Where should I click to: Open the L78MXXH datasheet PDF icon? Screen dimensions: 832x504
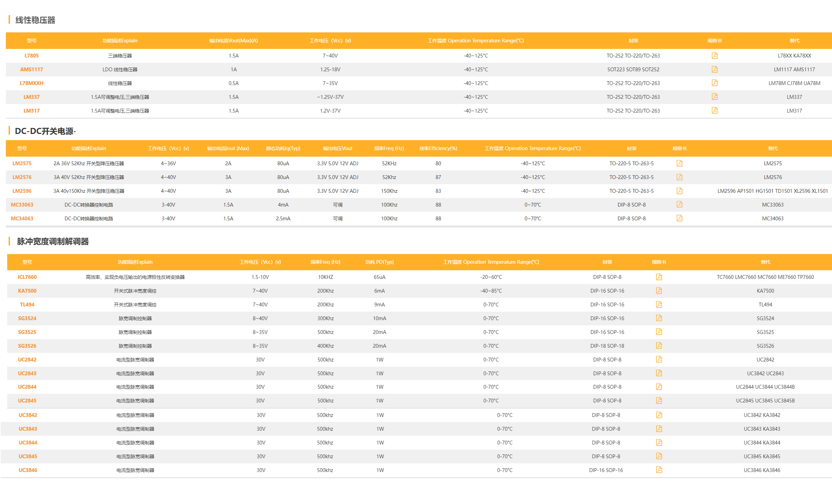(715, 83)
